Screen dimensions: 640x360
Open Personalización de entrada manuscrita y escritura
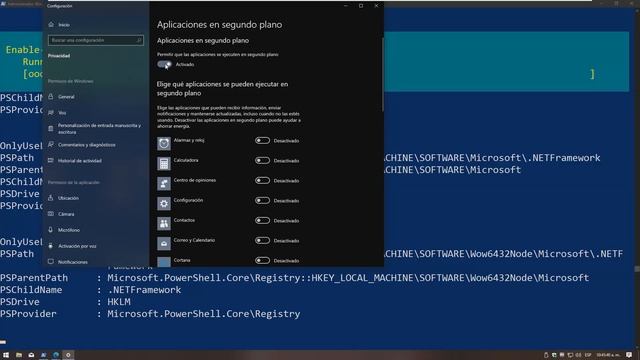tap(95, 129)
